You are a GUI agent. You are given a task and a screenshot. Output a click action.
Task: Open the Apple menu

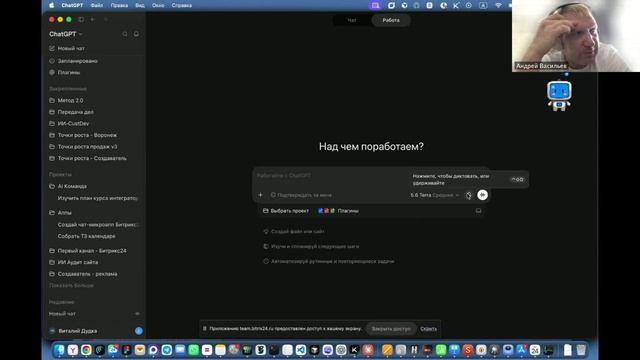(51, 5)
